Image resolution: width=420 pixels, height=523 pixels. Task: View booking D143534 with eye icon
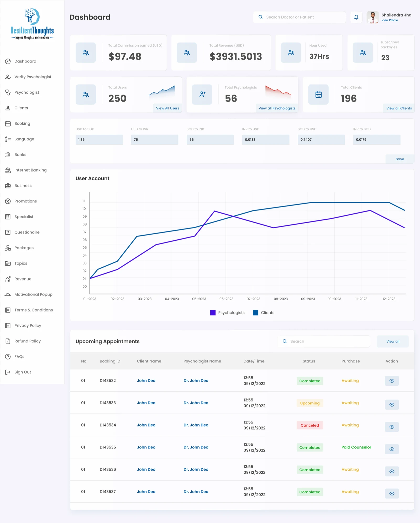point(392,427)
